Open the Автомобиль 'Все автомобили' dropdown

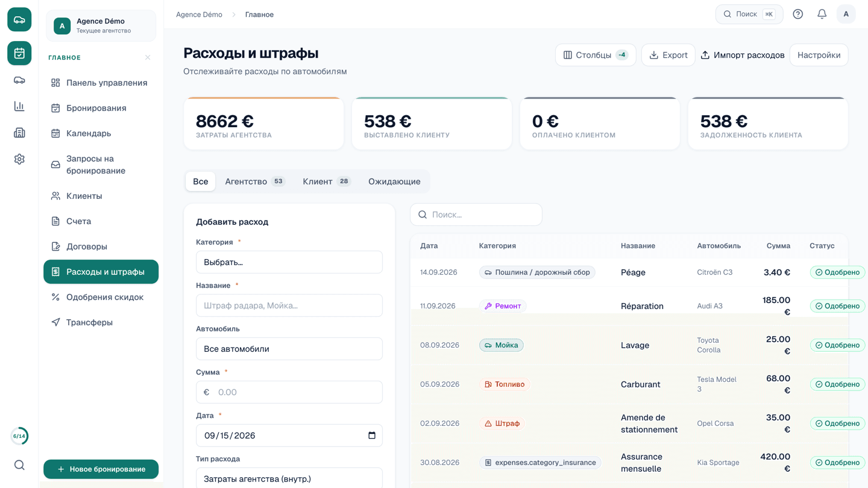(289, 349)
